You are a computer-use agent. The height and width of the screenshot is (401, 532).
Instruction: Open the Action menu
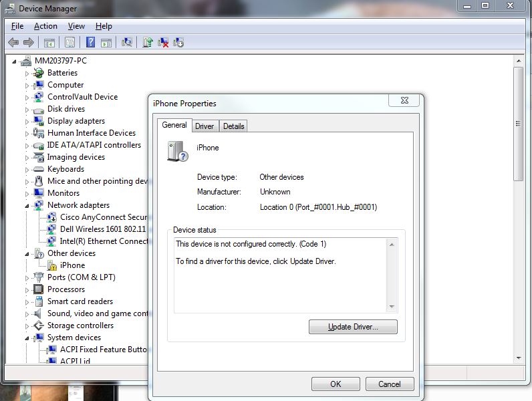(x=45, y=26)
